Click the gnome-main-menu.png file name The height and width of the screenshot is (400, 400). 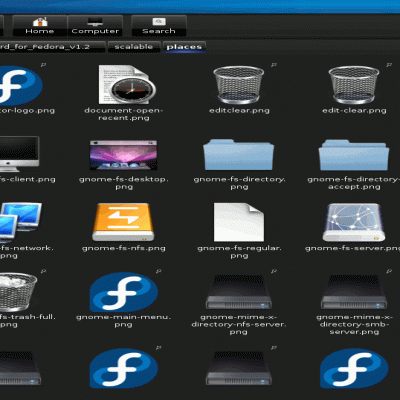click(124, 321)
